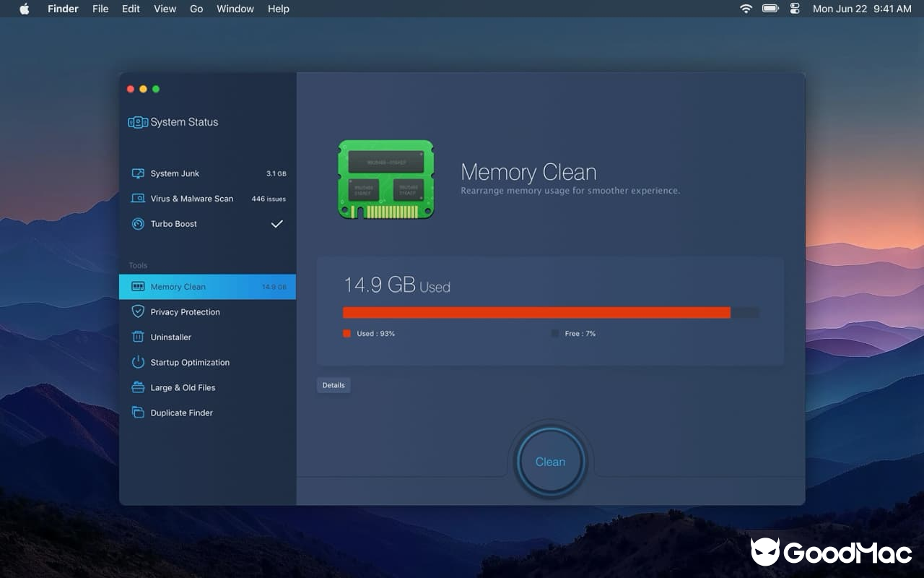
Task: Open the View menu
Action: coord(165,9)
